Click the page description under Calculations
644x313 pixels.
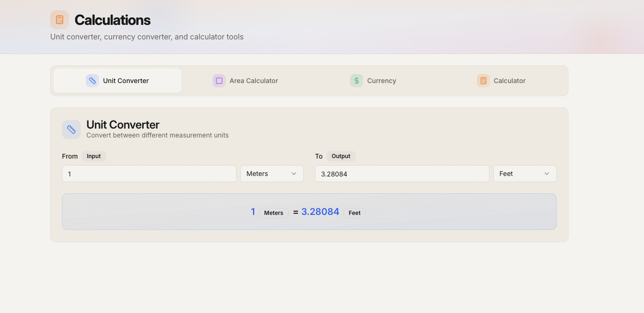tap(147, 37)
